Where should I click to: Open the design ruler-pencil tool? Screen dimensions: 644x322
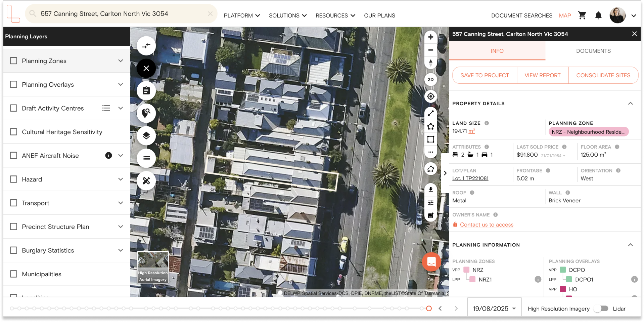tap(146, 181)
